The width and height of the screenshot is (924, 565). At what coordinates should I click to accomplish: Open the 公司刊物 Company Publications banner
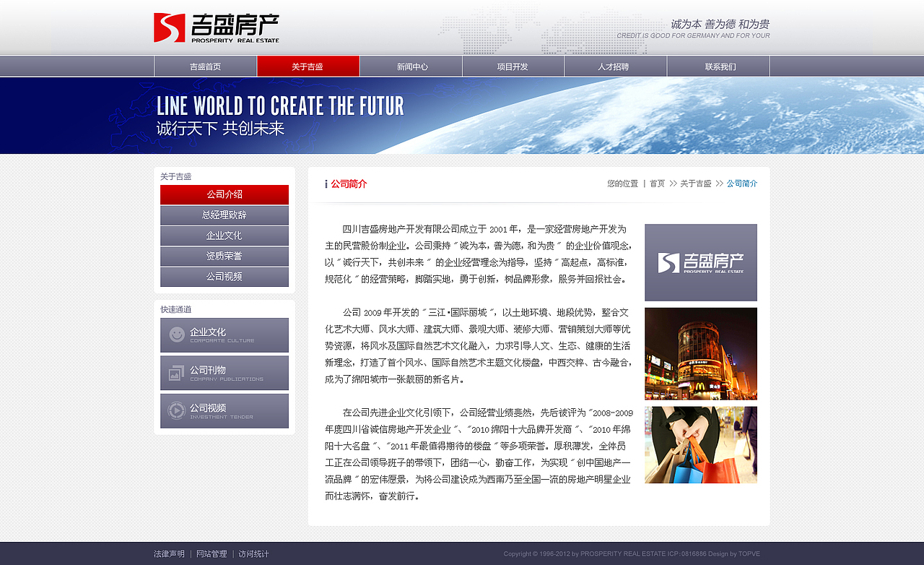(225, 373)
